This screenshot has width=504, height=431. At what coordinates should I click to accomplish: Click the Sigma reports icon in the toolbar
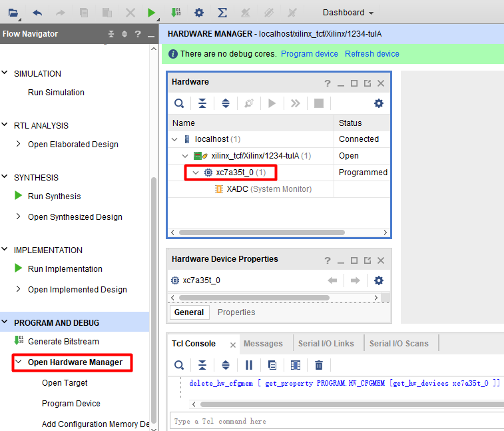tap(222, 13)
